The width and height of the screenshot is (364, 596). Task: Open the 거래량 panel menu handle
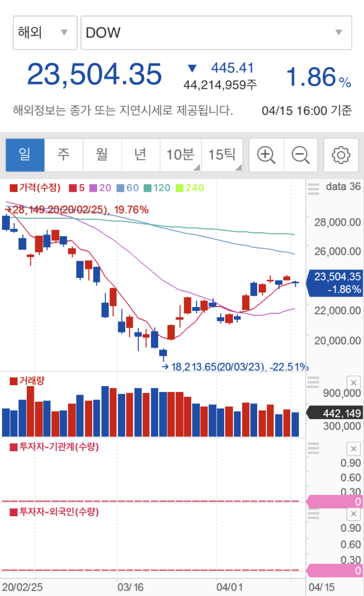313,382
